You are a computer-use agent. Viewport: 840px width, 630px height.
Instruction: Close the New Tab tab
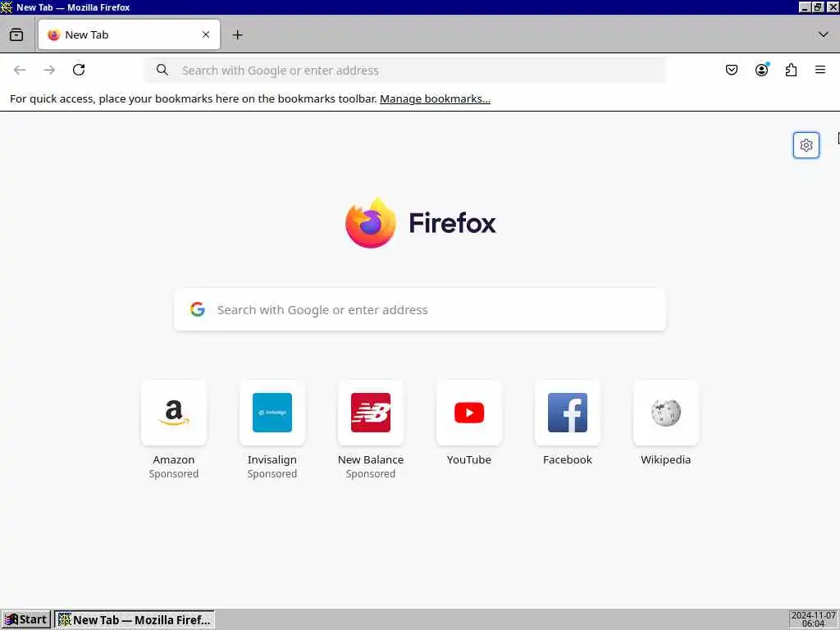tap(206, 34)
